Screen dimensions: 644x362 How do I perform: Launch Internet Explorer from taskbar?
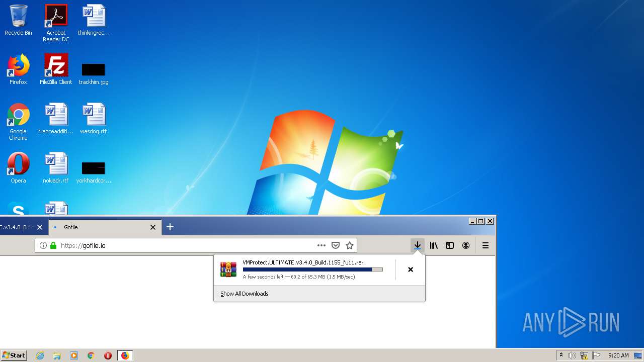pos(40,355)
